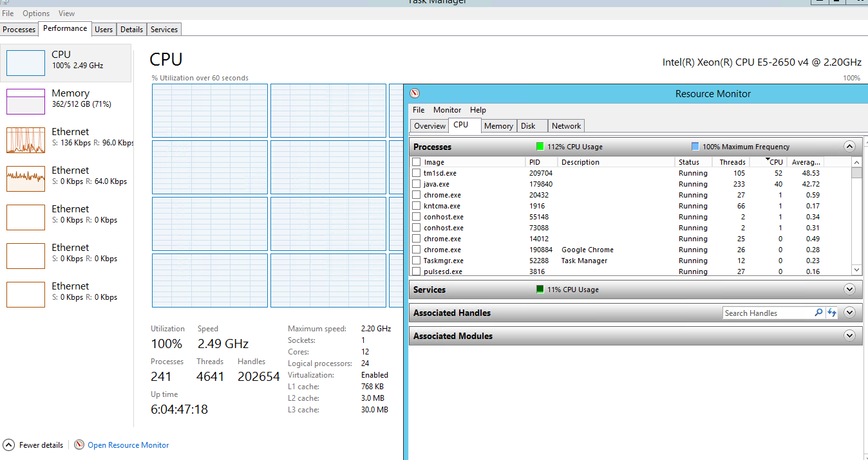This screenshot has height=460, width=868.
Task: Open Task Manager Options menu
Action: click(x=36, y=13)
